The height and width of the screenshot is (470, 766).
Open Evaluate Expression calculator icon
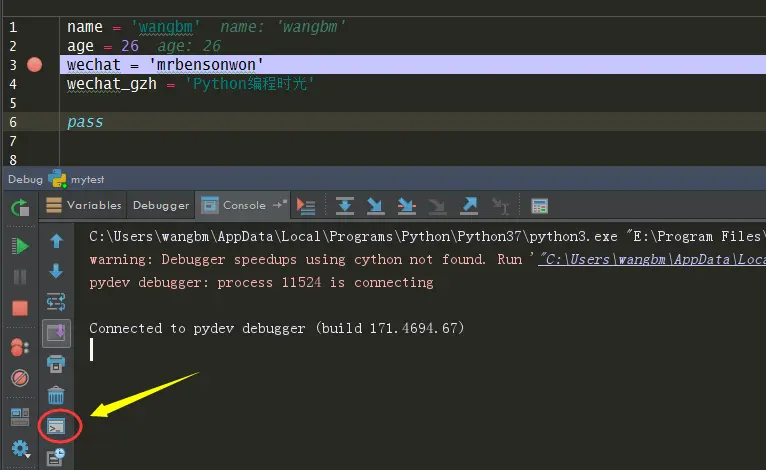point(540,206)
